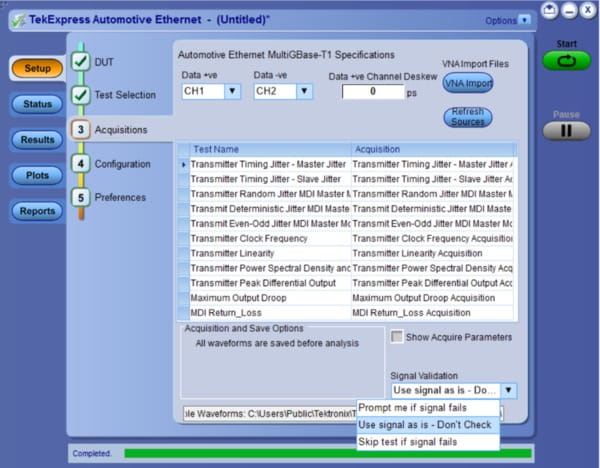Viewport: 600px width, 468px height.
Task: Click the Options label
Action: (x=501, y=20)
